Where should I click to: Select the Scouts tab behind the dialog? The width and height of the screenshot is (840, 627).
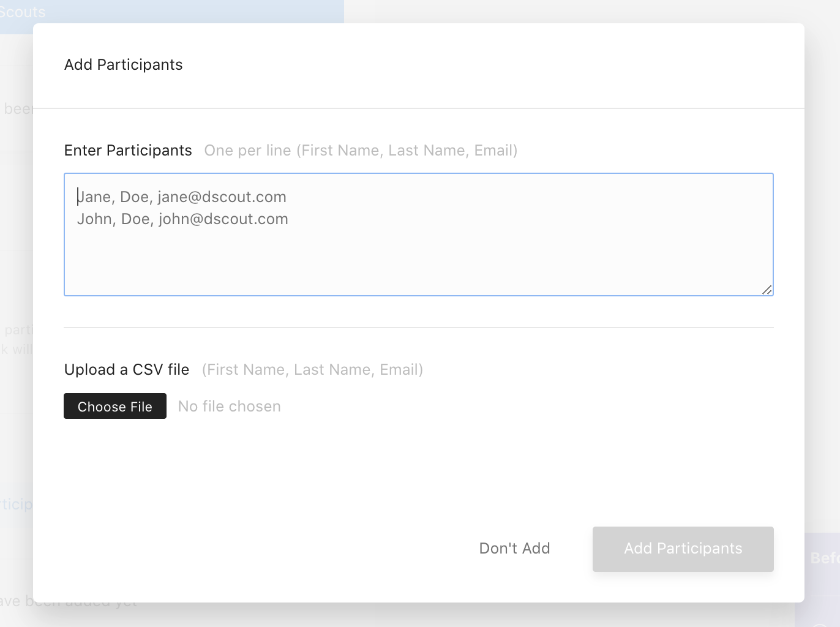pyautogui.click(x=23, y=12)
